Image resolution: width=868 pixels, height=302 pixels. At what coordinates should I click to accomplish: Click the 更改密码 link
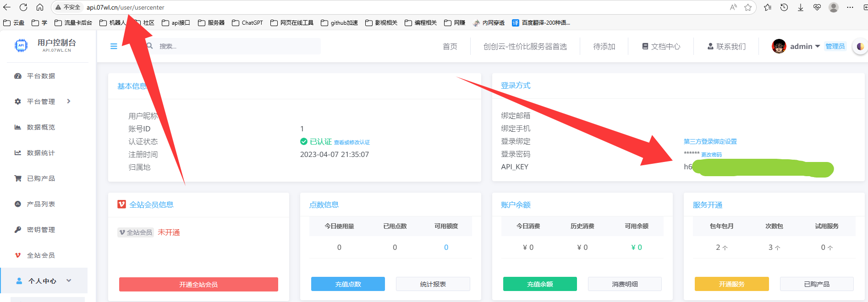click(711, 155)
